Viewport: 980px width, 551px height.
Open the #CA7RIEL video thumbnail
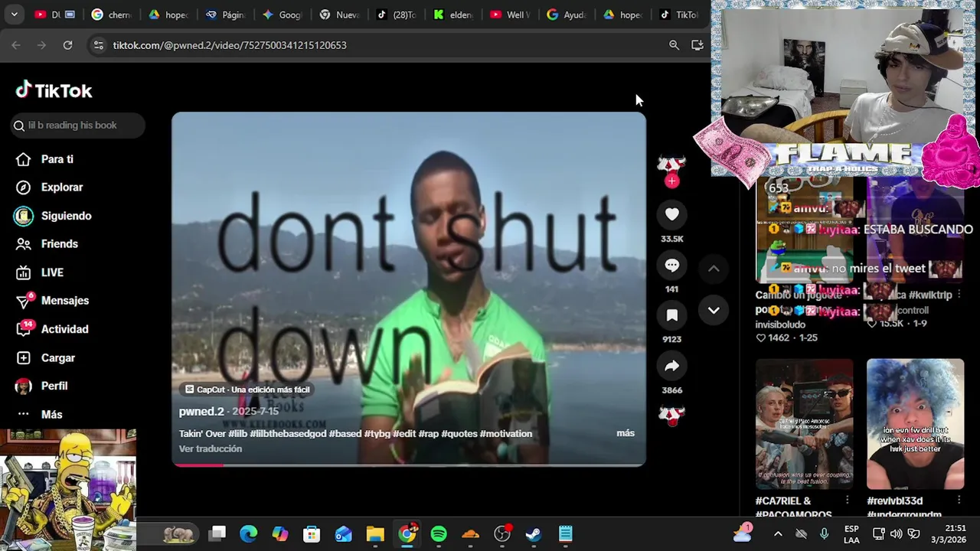(804, 424)
